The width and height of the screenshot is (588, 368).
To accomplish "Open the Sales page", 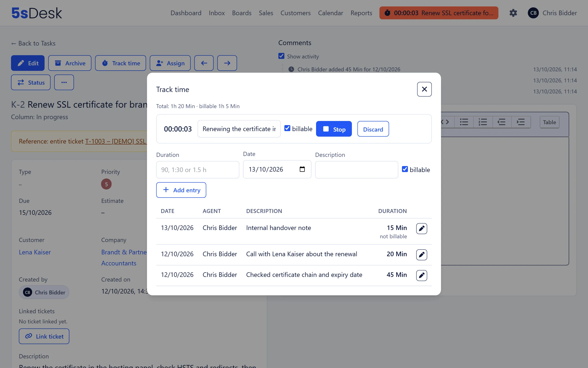I will tap(266, 13).
